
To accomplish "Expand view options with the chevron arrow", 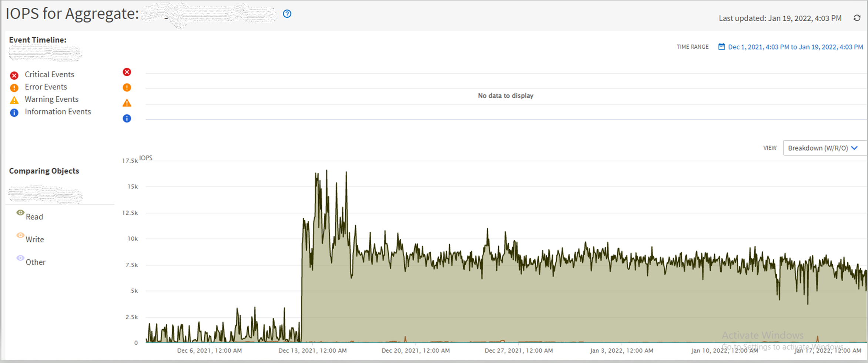I will click(x=854, y=148).
